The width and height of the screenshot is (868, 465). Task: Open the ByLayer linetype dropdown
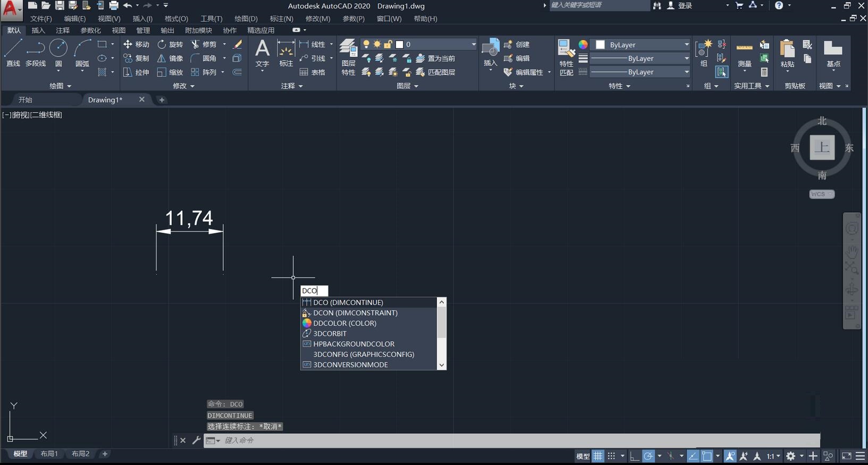[x=641, y=72]
